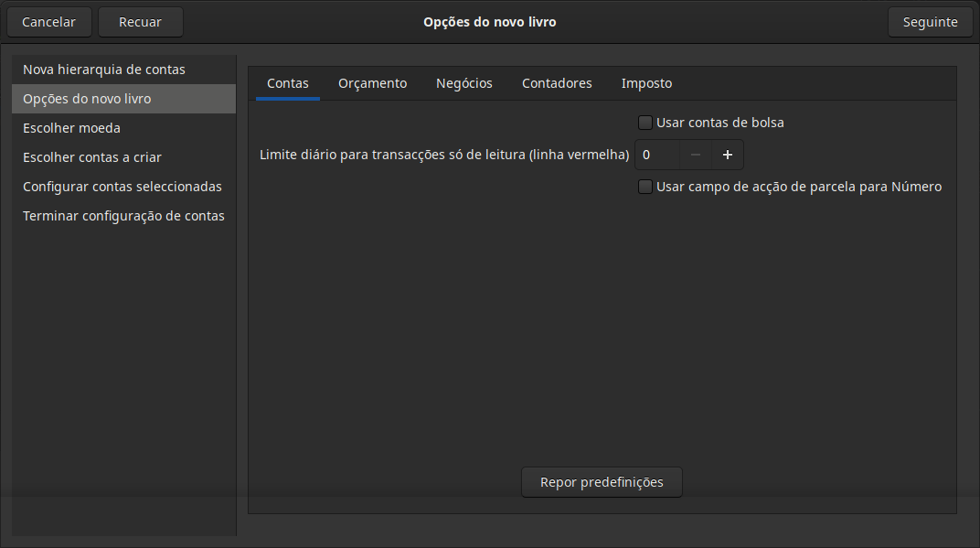Enable the 'Usar contas de bolsa' checkbox
Image resolution: width=980 pixels, height=548 pixels.
click(x=645, y=123)
